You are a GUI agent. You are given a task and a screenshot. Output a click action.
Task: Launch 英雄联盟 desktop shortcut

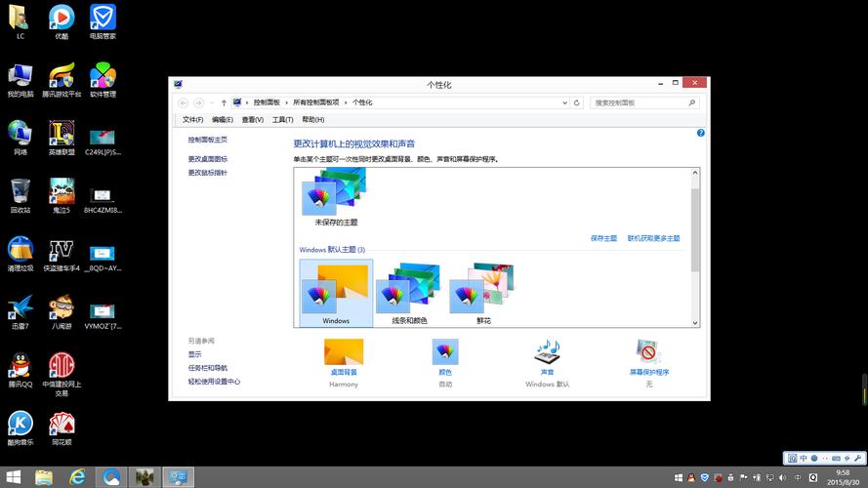coord(62,138)
